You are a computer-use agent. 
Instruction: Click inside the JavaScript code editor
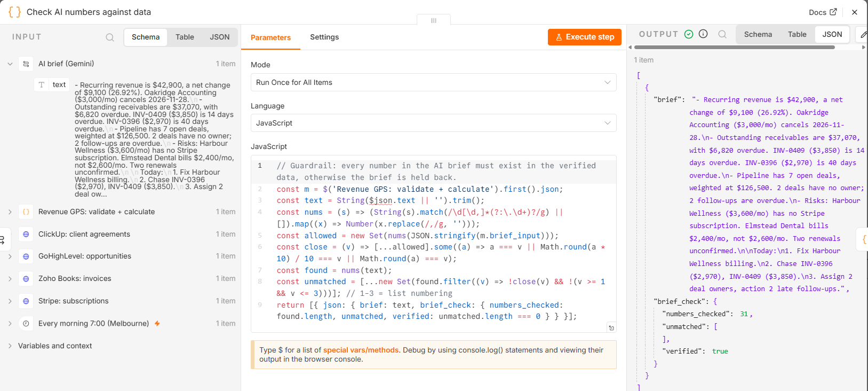[433, 241]
